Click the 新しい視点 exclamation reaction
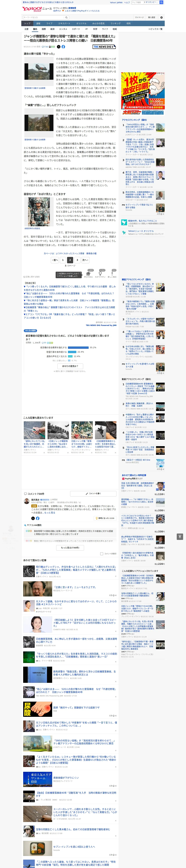This screenshot has height=868, width=186. 112,275
